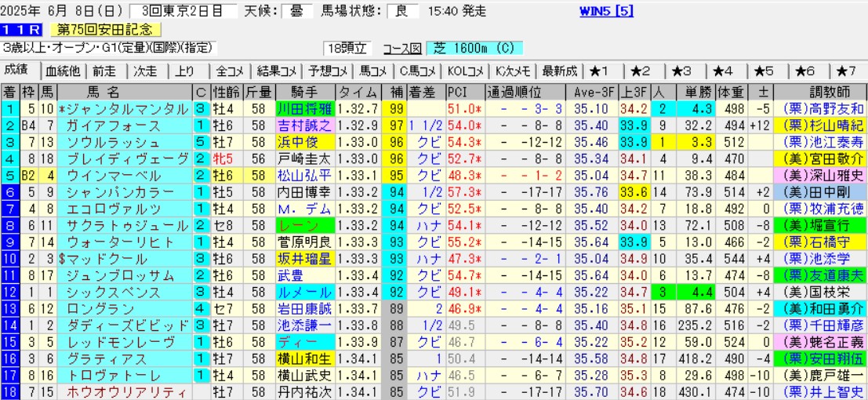This screenshot has height=400, width=868.
Task: Click the C column badge for ソウルラッシュ
Action: (200, 142)
